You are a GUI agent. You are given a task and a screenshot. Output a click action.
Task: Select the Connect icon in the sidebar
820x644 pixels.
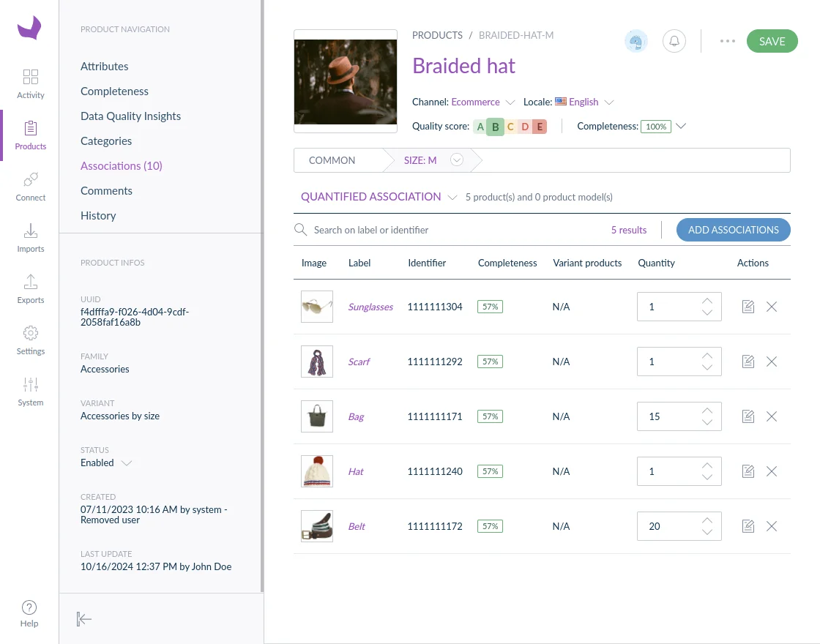click(x=30, y=184)
